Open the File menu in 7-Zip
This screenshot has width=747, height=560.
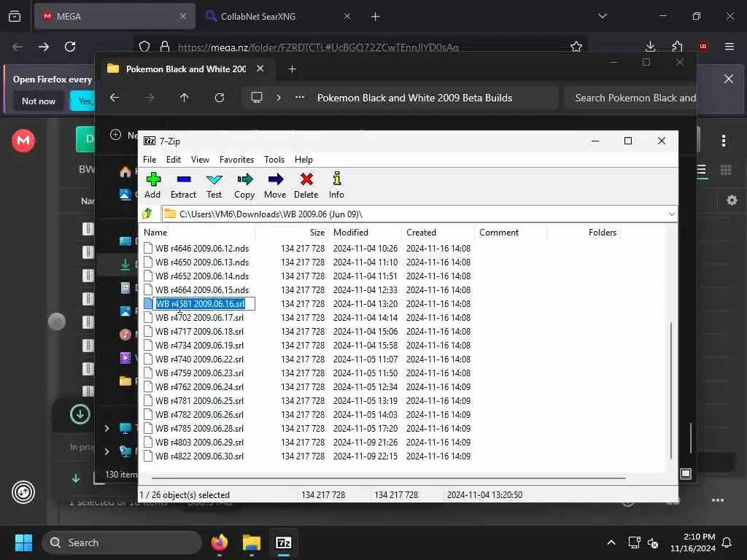tap(150, 160)
